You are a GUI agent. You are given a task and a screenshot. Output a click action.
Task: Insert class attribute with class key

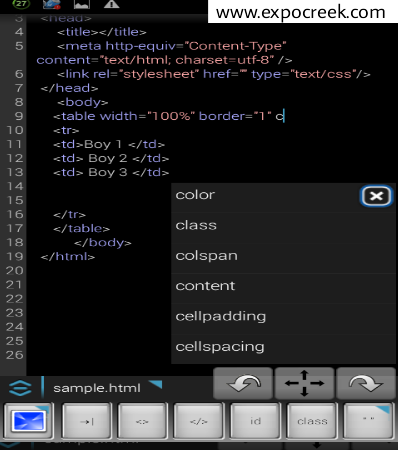[x=312, y=421]
